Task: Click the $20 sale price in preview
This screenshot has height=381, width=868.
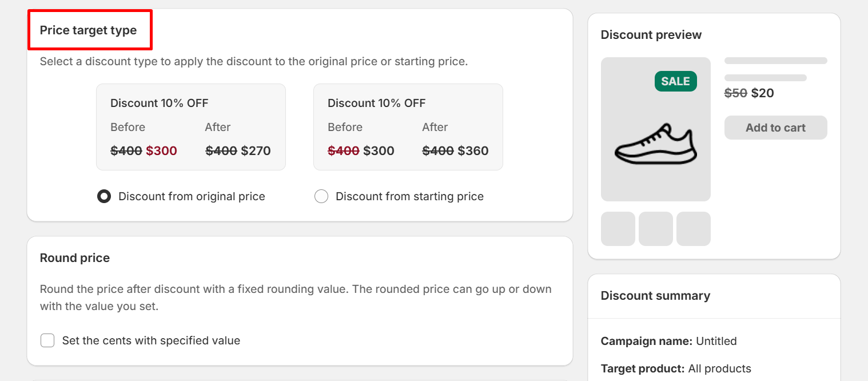Action: coord(762,93)
